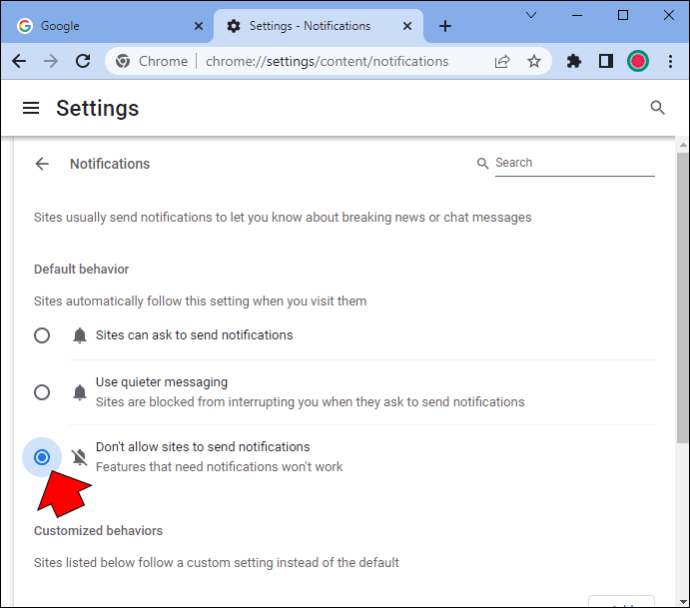Click the gear icon on the Settings tab
The width and height of the screenshot is (690, 608).
click(x=233, y=26)
